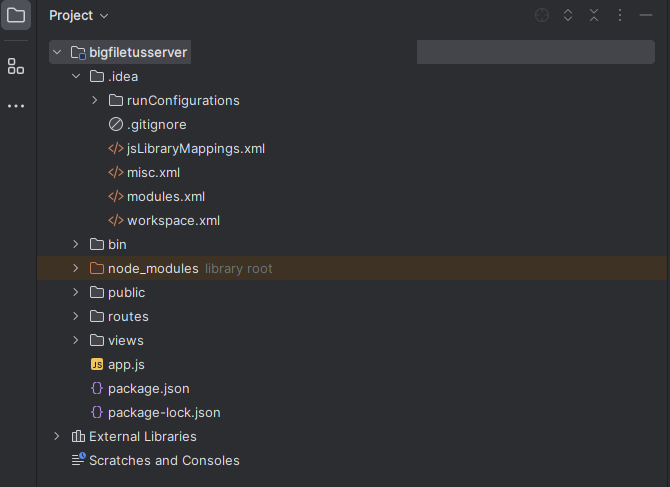Image resolution: width=670 pixels, height=487 pixels.
Task: Click the orange node_modules folder icon
Action: [97, 268]
